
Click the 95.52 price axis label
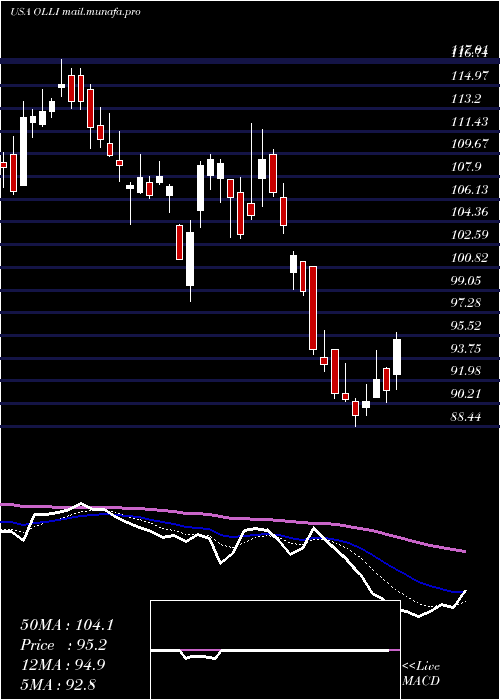point(466,326)
